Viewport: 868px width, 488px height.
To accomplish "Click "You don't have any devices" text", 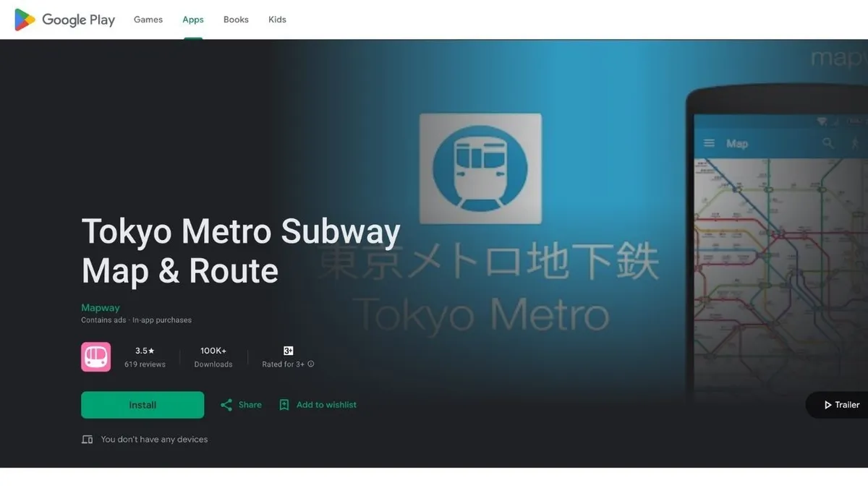I will [x=154, y=440].
